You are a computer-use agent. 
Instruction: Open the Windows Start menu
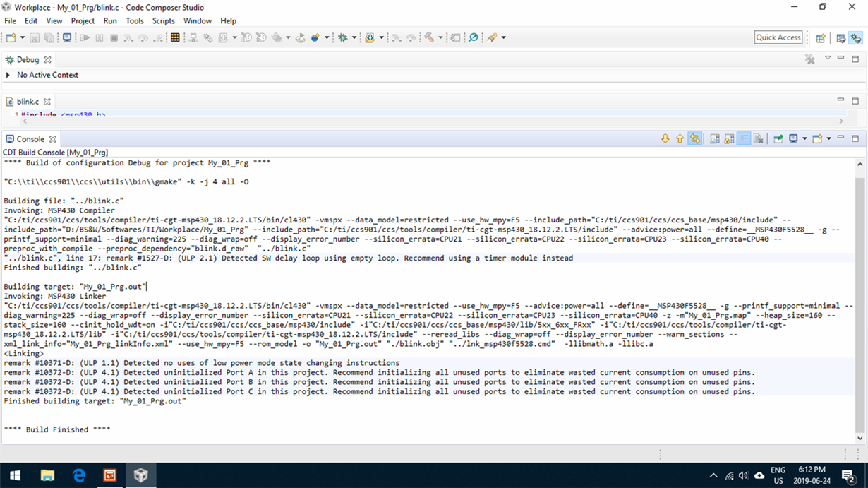(14, 475)
